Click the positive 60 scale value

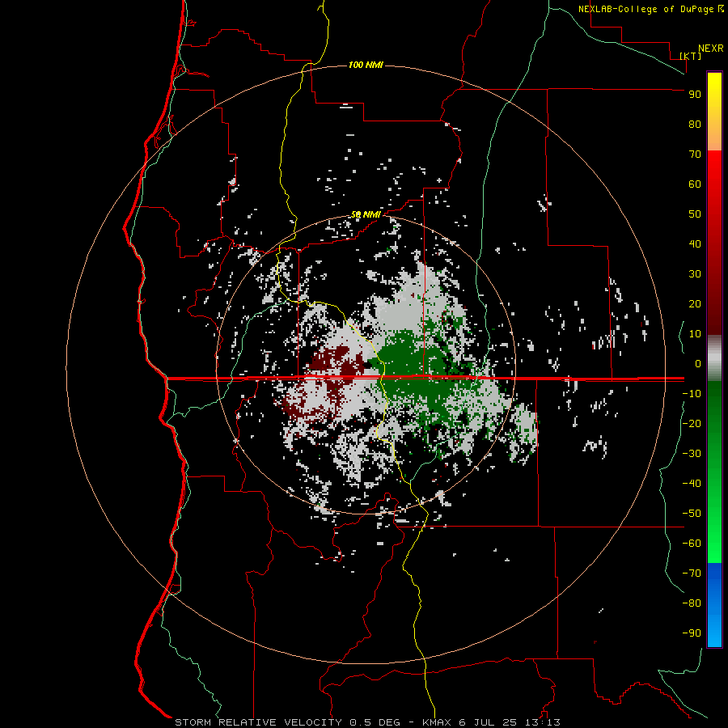(695, 184)
